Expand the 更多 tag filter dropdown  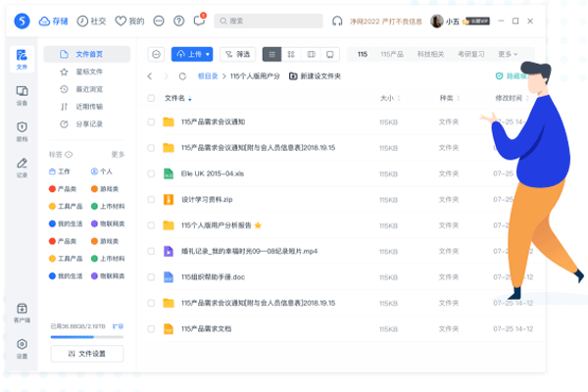tap(509, 54)
